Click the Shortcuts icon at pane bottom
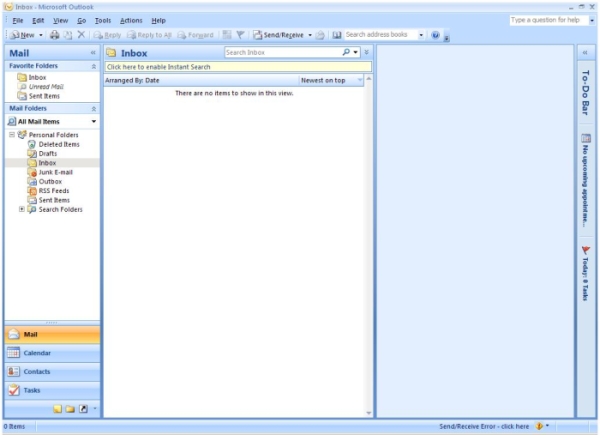The width and height of the screenshot is (600, 435). click(x=83, y=409)
